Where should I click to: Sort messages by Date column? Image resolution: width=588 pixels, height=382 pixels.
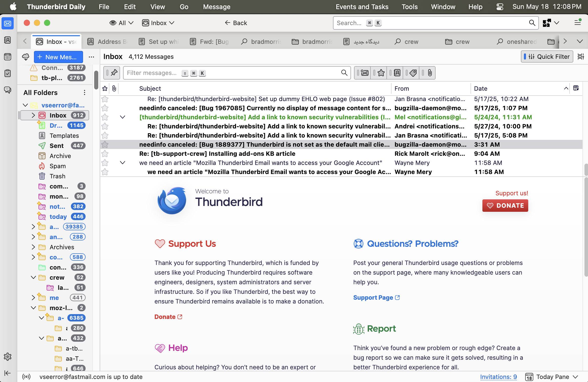click(x=520, y=88)
